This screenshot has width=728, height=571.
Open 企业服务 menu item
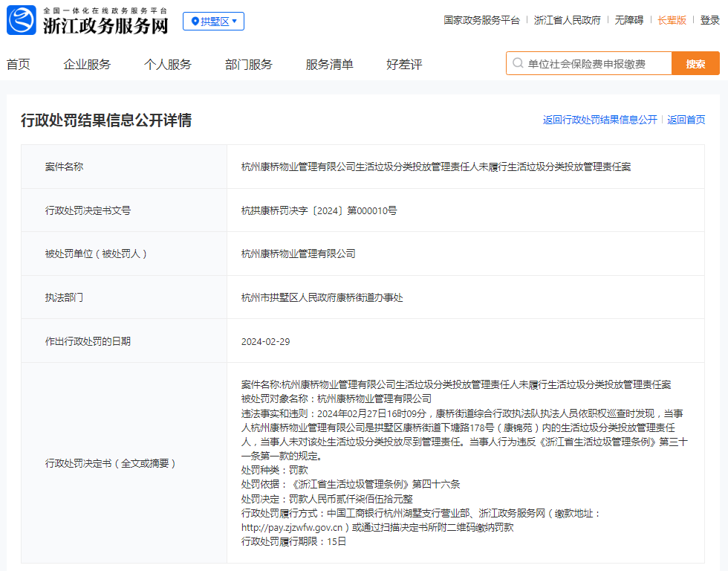tap(88, 64)
